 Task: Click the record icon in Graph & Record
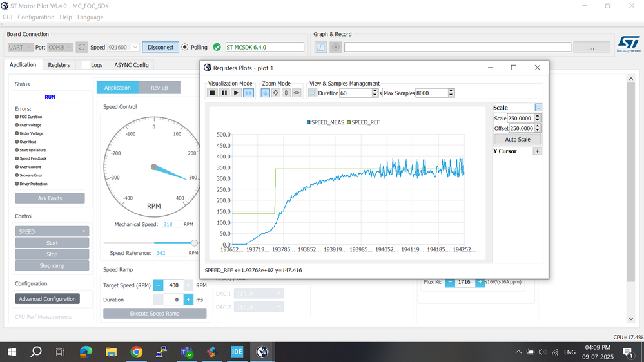pos(336,47)
